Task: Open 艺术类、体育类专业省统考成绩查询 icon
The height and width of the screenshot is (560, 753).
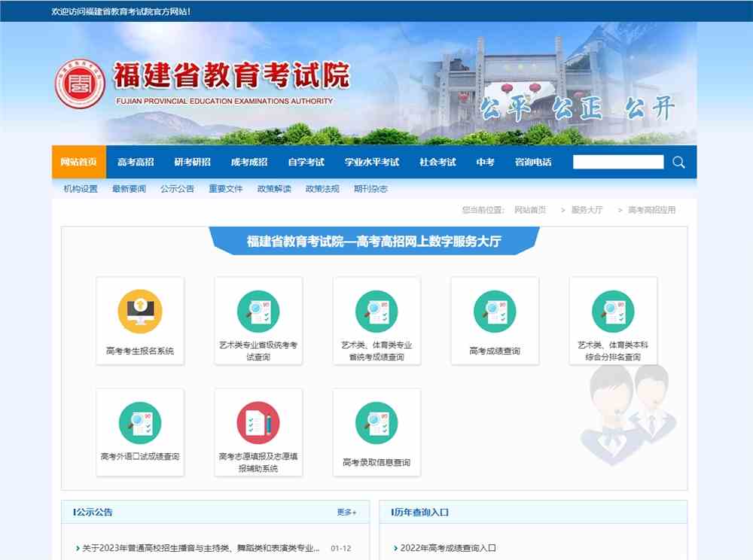Action: tap(376, 312)
